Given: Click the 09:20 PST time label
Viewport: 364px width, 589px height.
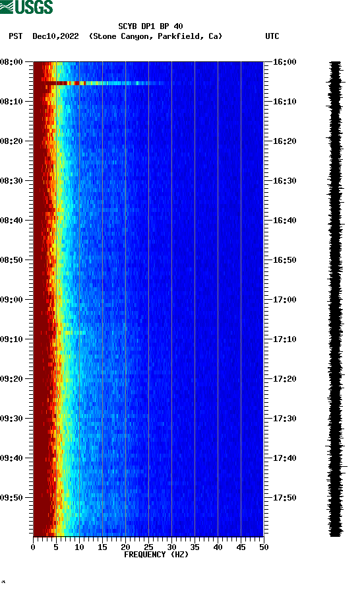Looking at the screenshot, I should [x=11, y=379].
